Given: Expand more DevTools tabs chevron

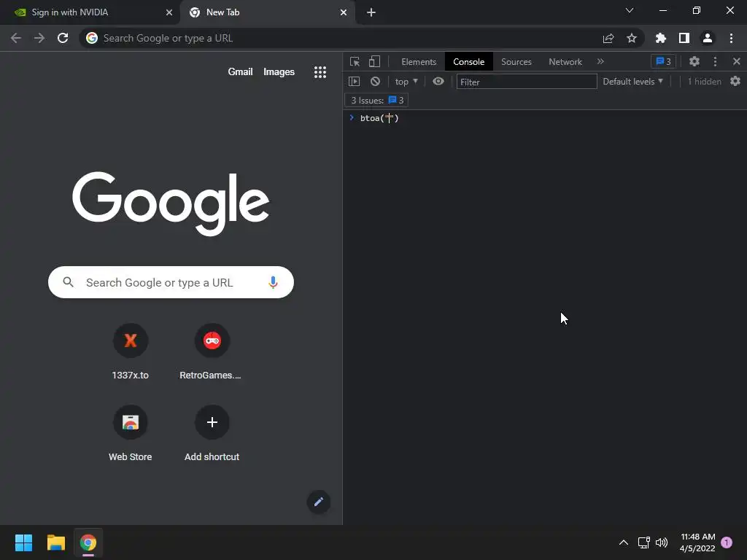Looking at the screenshot, I should pos(601,61).
